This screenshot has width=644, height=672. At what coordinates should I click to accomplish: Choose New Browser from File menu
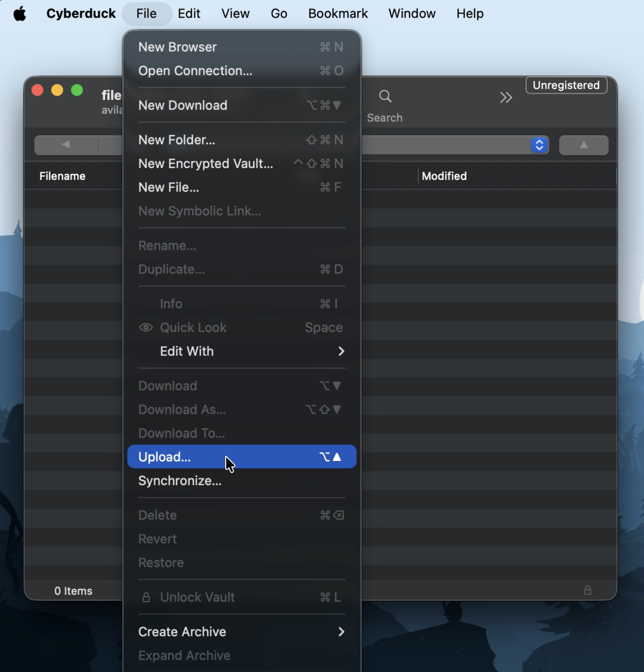(241, 47)
